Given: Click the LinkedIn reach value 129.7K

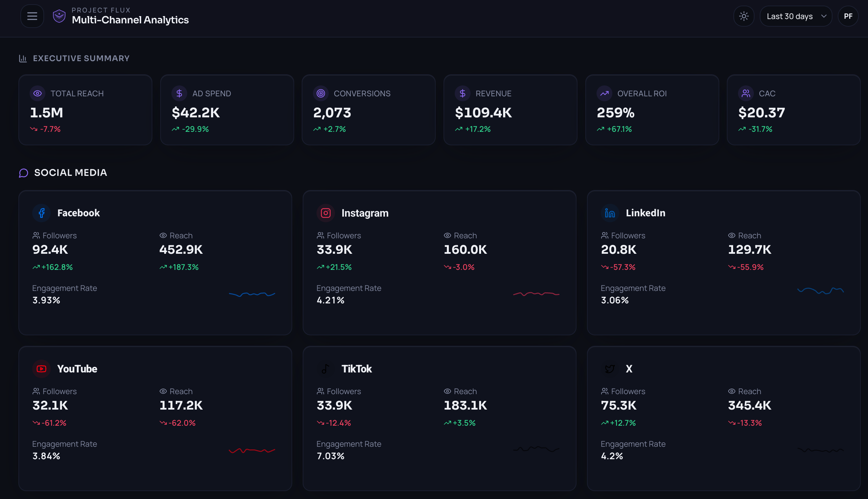Looking at the screenshot, I should 749,250.
